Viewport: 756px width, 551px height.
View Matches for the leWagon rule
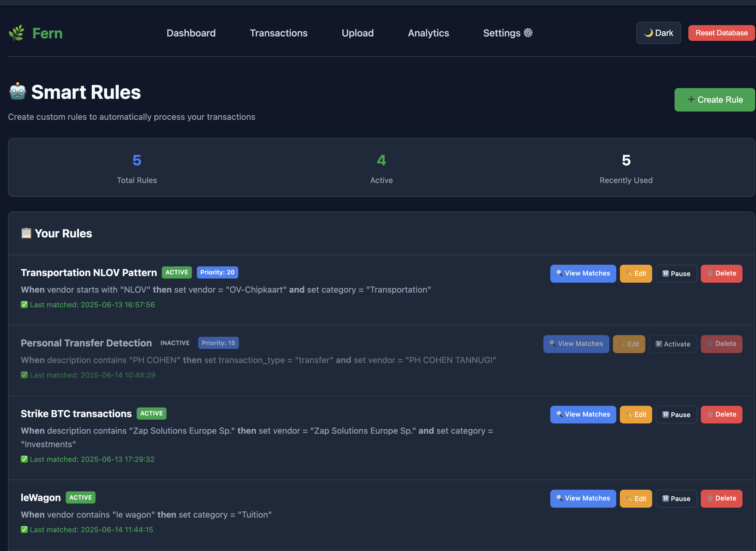click(583, 498)
